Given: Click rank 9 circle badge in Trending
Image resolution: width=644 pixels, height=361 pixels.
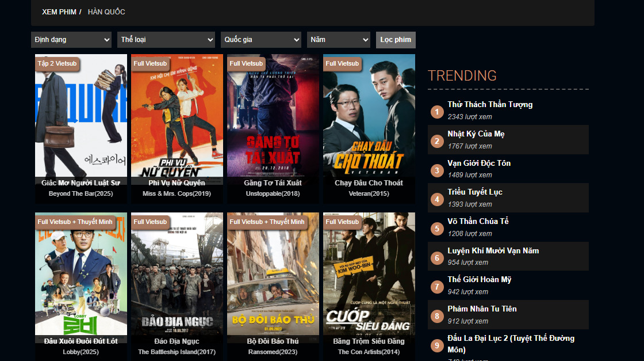Looking at the screenshot, I should point(437,345).
